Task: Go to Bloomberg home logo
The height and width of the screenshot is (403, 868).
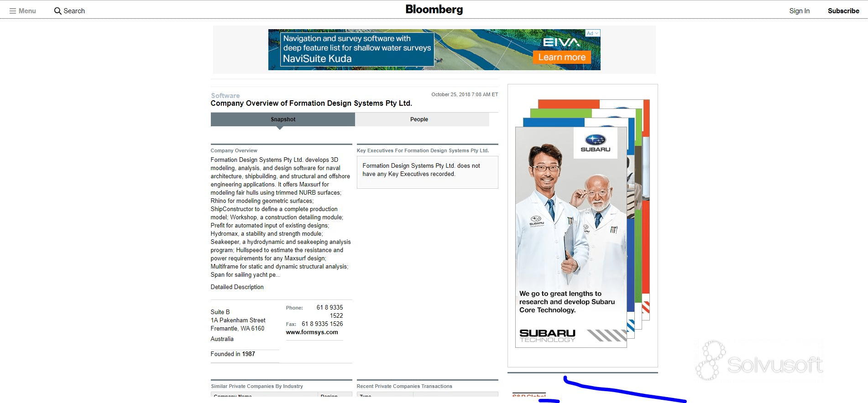Action: (434, 10)
